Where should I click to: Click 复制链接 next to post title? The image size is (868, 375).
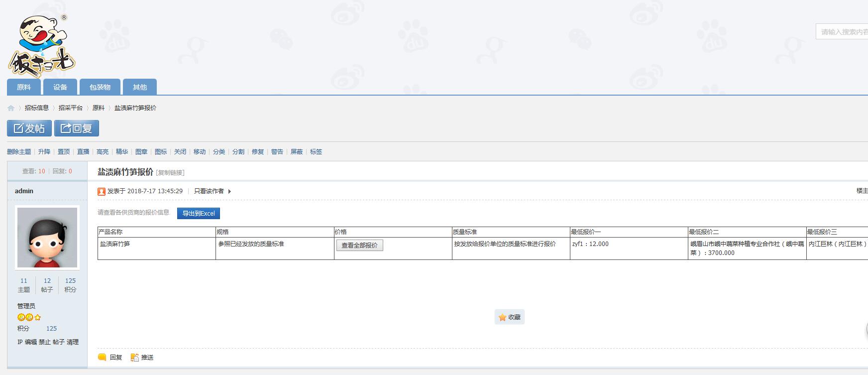170,173
